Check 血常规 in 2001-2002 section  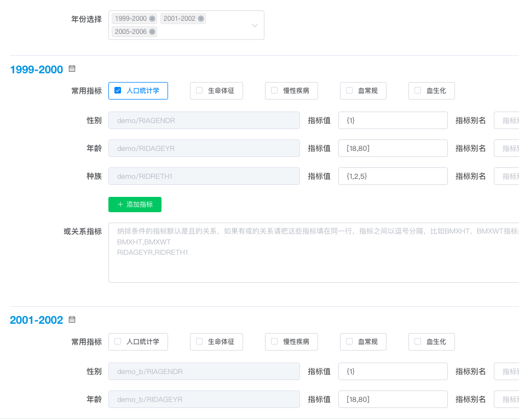(x=349, y=341)
